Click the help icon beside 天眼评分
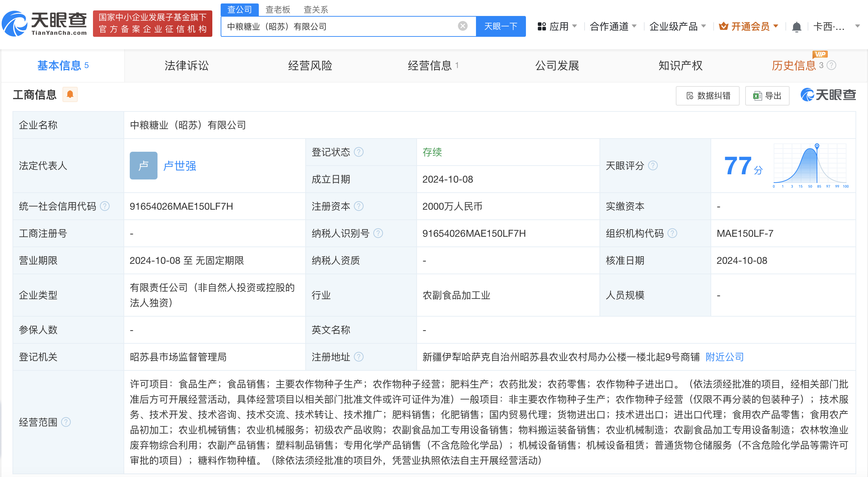The image size is (868, 477). click(x=653, y=166)
